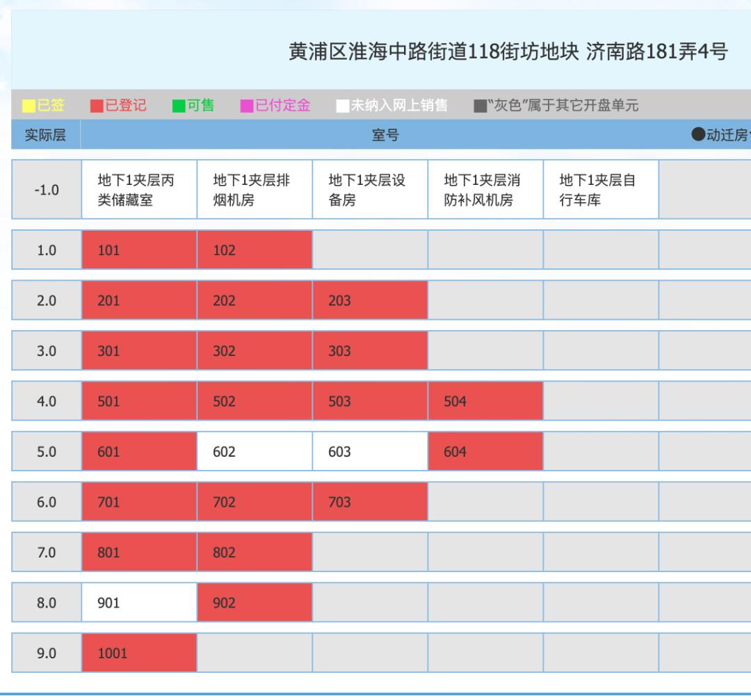Image resolution: width=751 pixels, height=700 pixels.
Task: Click the white 未纳入网上销售 legend swatch
Action: point(342,106)
